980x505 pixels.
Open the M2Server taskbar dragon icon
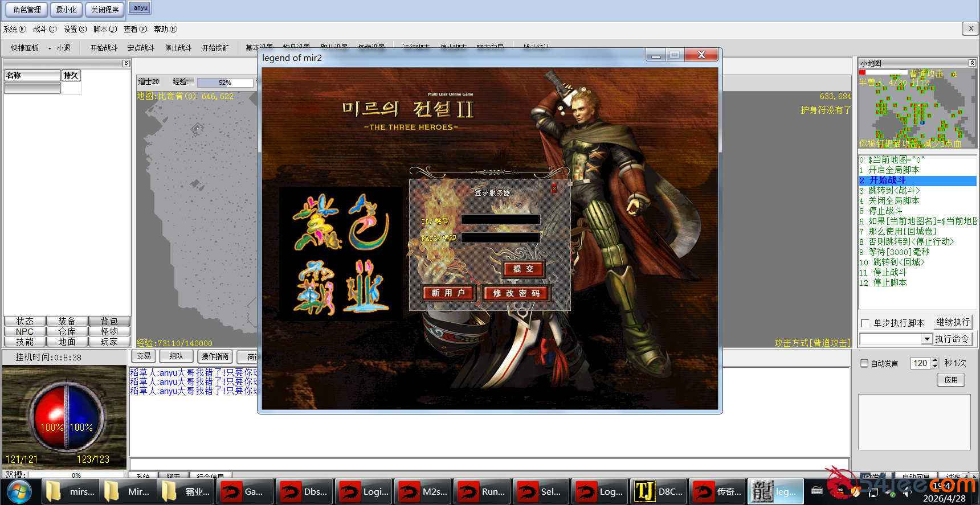tap(422, 491)
